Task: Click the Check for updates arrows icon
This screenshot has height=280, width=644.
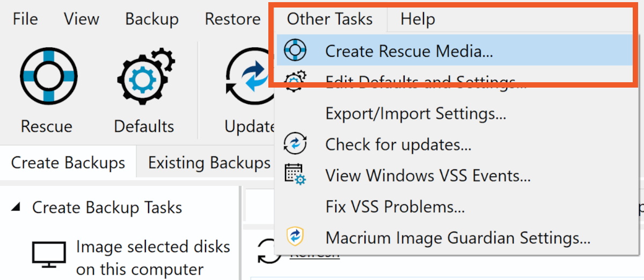Action: [295, 145]
